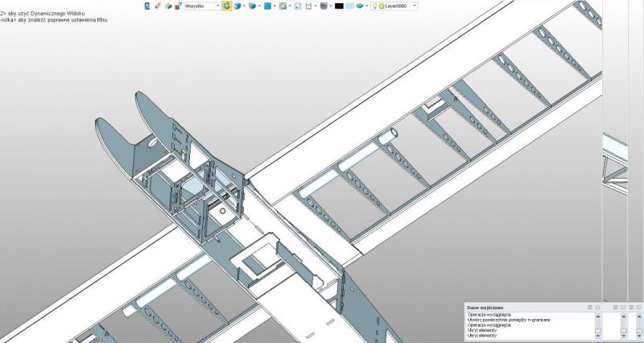The image size is (644, 343).
Task: Open the 'Wszystko' filter dropdown
Action: coord(201,6)
